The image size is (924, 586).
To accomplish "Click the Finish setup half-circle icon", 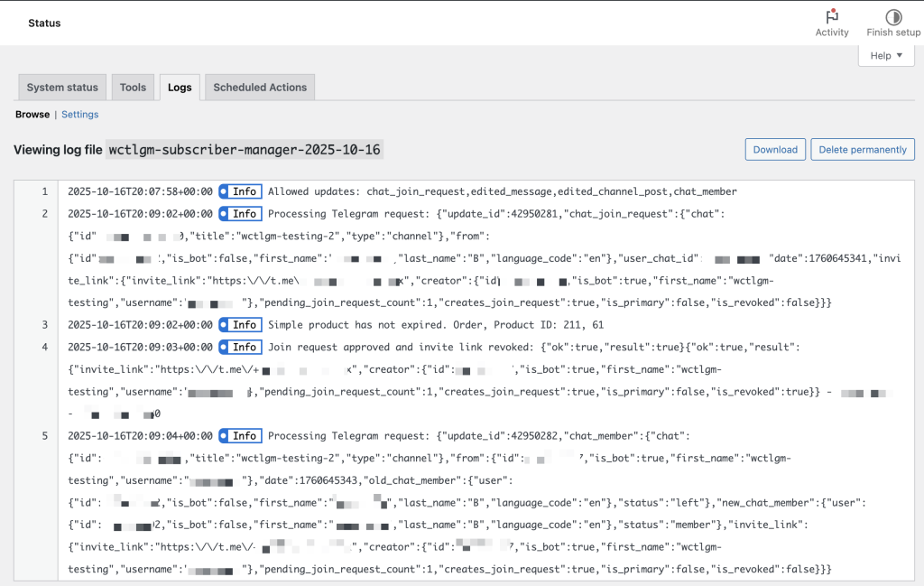I will click(892, 16).
